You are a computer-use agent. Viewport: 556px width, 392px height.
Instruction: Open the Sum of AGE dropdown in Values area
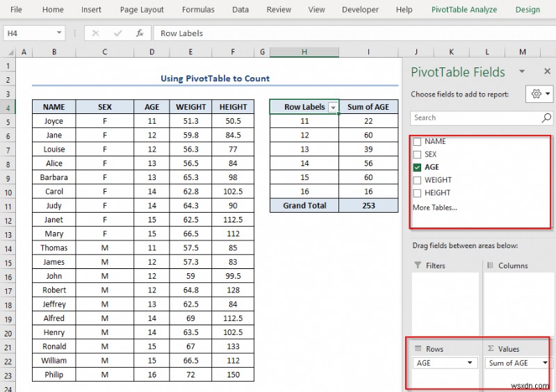tap(545, 363)
